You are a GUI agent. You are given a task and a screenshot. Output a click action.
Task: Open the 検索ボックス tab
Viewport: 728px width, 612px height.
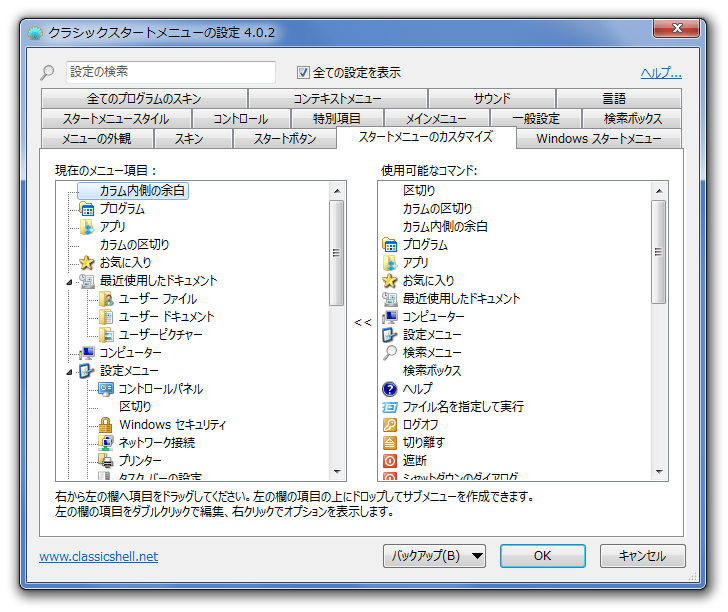point(632,118)
